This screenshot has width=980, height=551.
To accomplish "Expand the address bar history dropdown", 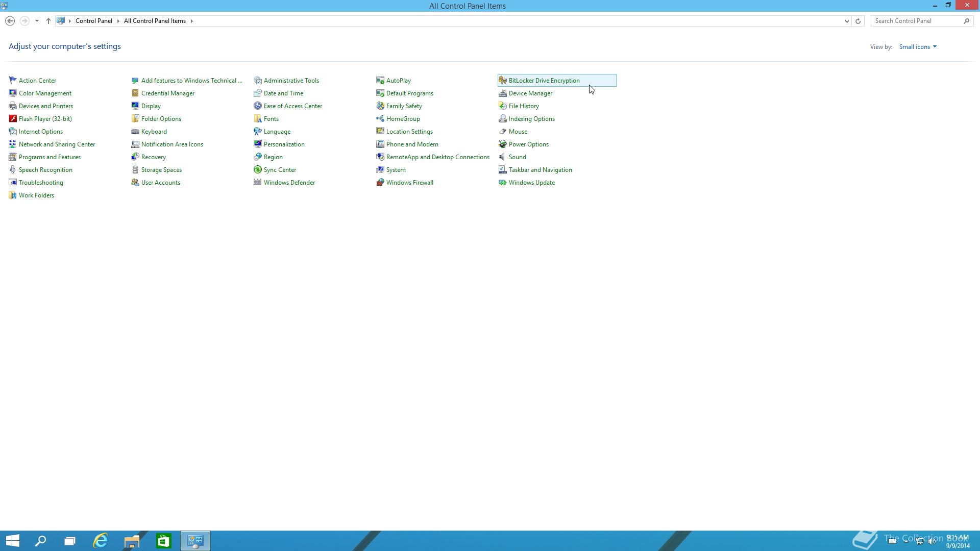I will click(x=847, y=21).
